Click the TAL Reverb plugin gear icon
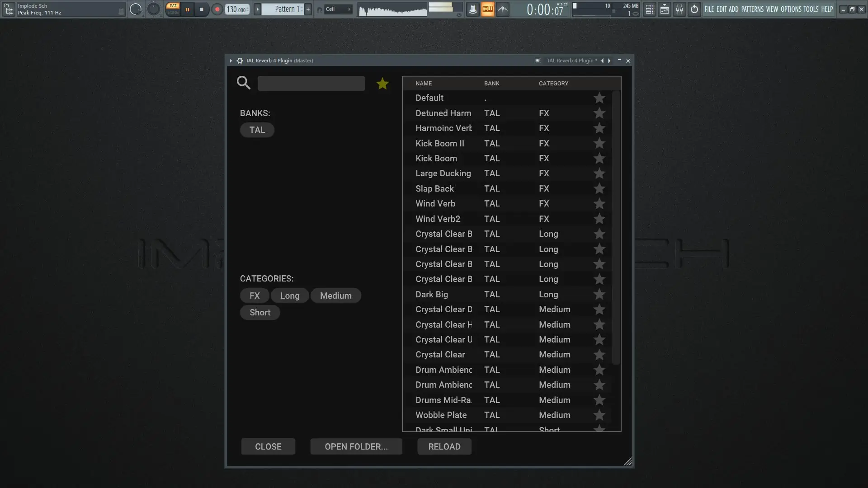The width and height of the screenshot is (868, 488). (x=240, y=61)
